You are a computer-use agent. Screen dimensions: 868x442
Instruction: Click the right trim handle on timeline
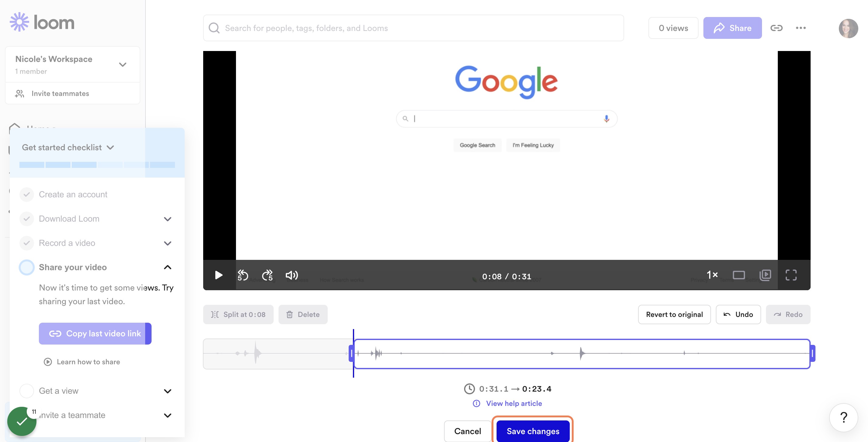812,353
